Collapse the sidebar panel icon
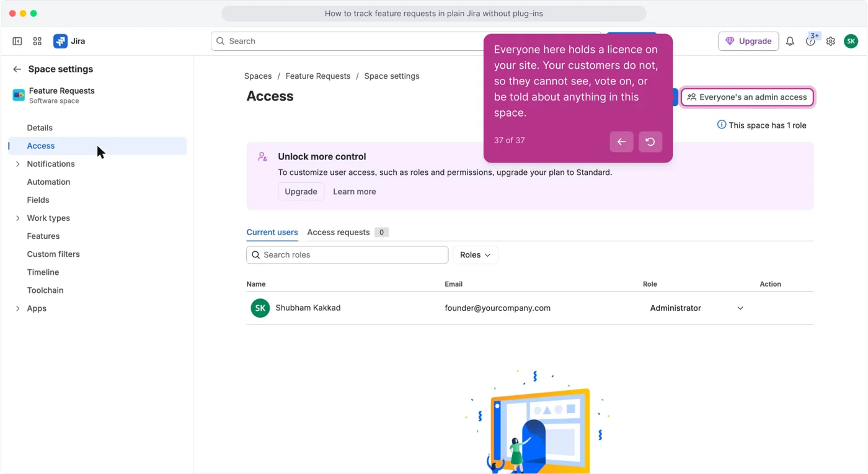The width and height of the screenshot is (868, 474). tap(17, 42)
